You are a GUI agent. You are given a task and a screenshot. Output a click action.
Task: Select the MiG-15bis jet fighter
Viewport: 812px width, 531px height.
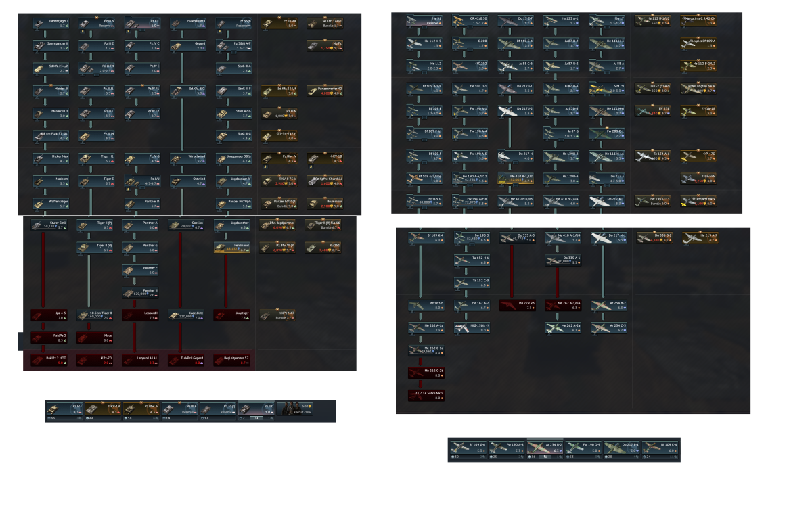[472, 328]
